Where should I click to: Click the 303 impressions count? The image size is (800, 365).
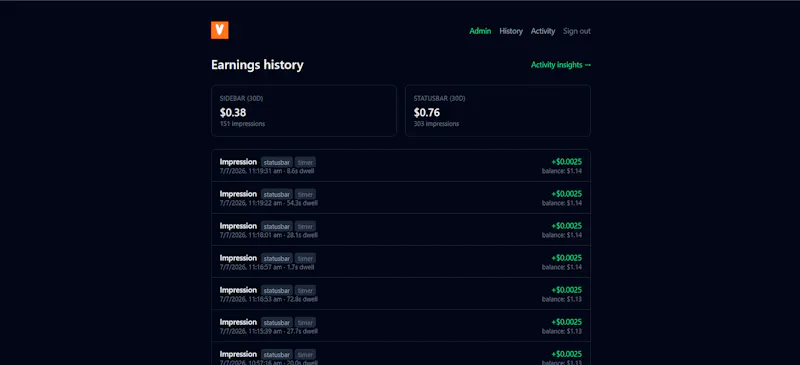coord(436,124)
